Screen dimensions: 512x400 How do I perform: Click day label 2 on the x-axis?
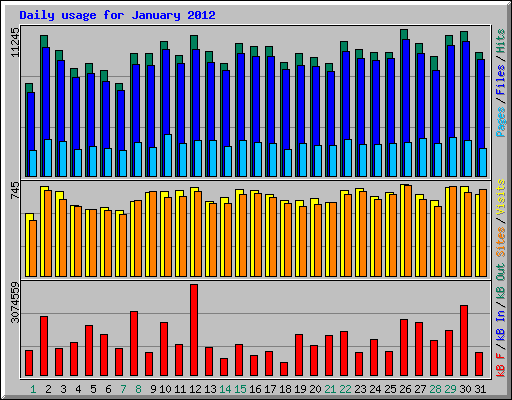[x=48, y=389]
